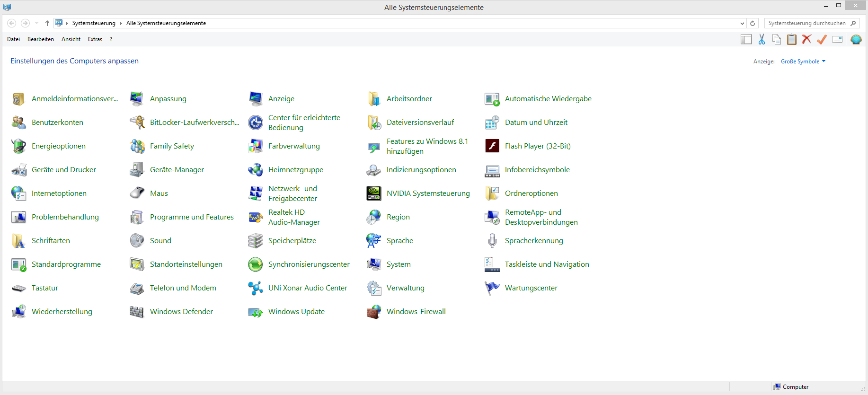
Task: Open Center für erleichterte Bedienung link
Action: pos(304,123)
